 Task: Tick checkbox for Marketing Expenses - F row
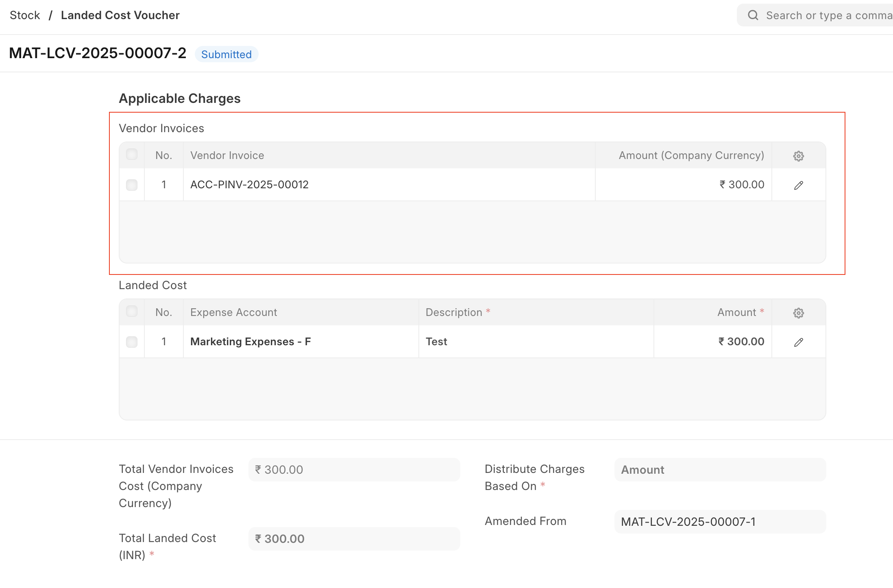pos(132,342)
